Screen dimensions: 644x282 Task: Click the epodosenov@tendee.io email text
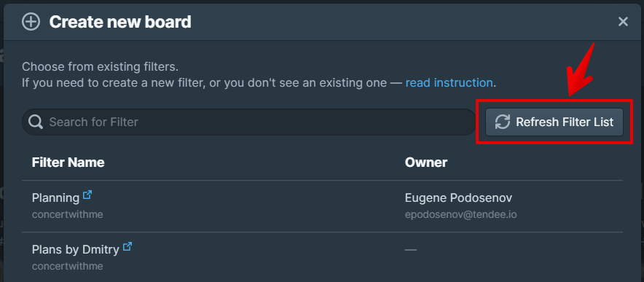pos(461,214)
